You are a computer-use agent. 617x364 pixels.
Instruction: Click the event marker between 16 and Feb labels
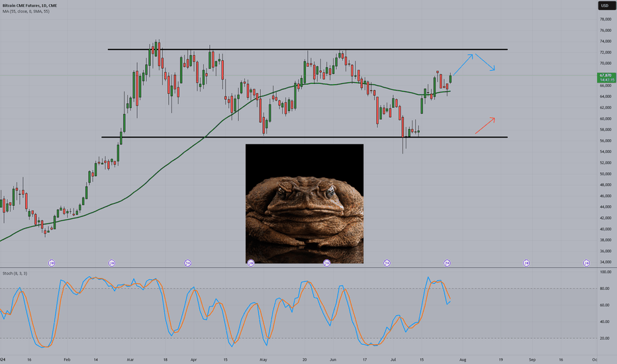[52, 263]
